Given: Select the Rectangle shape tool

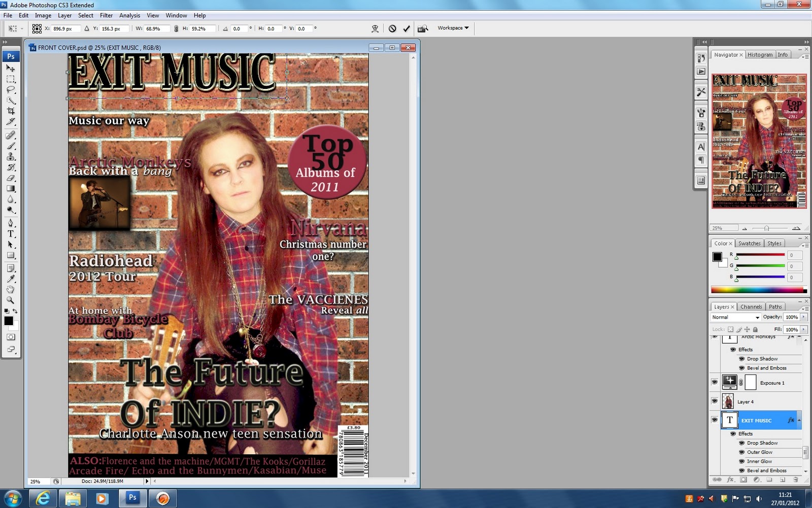Looking at the screenshot, I should pyautogui.click(x=11, y=255).
